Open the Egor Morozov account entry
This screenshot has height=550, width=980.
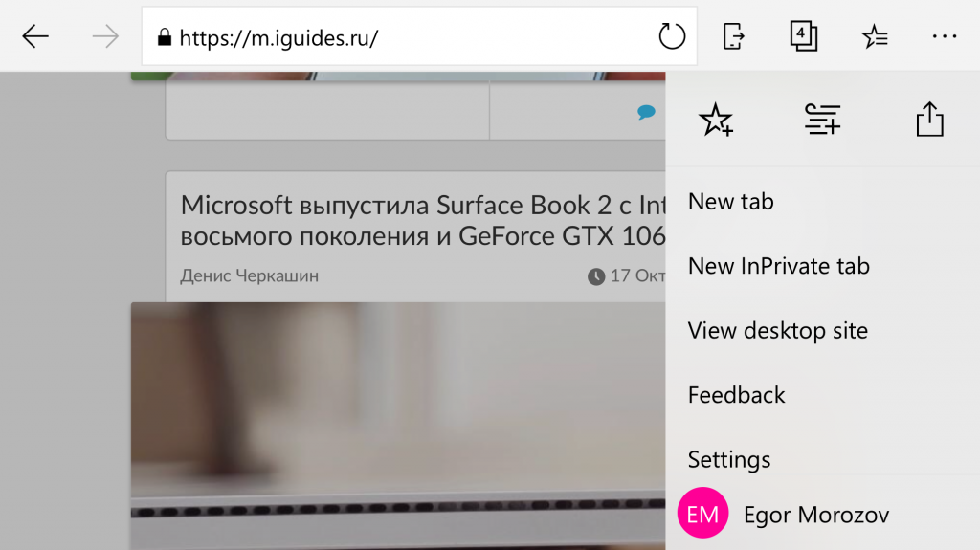coord(815,516)
